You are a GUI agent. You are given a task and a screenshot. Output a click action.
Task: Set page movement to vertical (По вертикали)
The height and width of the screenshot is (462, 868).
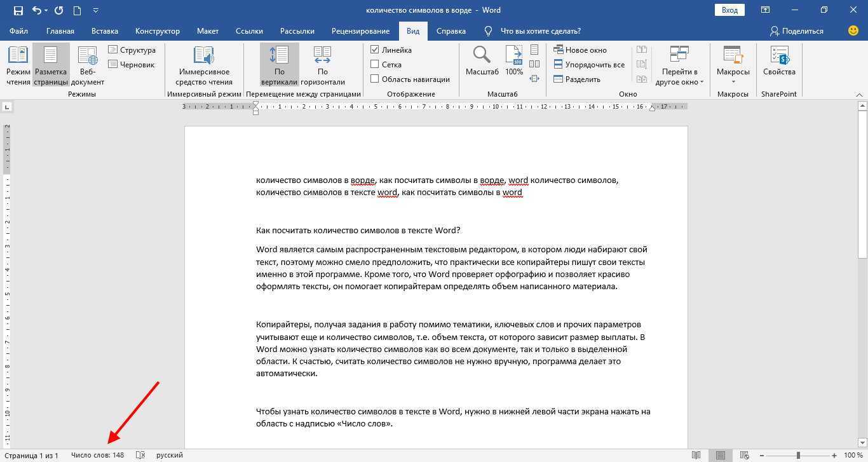pyautogui.click(x=279, y=65)
